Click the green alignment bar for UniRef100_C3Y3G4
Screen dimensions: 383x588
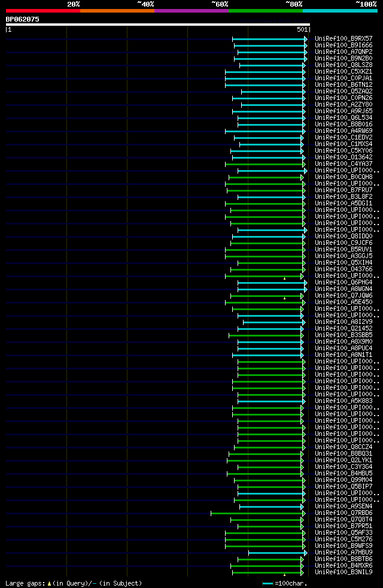tap(270, 467)
